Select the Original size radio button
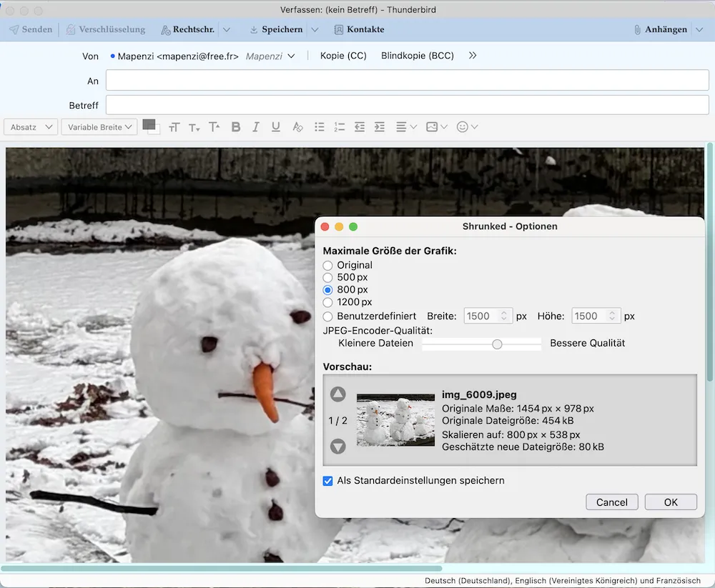The height and width of the screenshot is (588, 715). click(x=328, y=266)
